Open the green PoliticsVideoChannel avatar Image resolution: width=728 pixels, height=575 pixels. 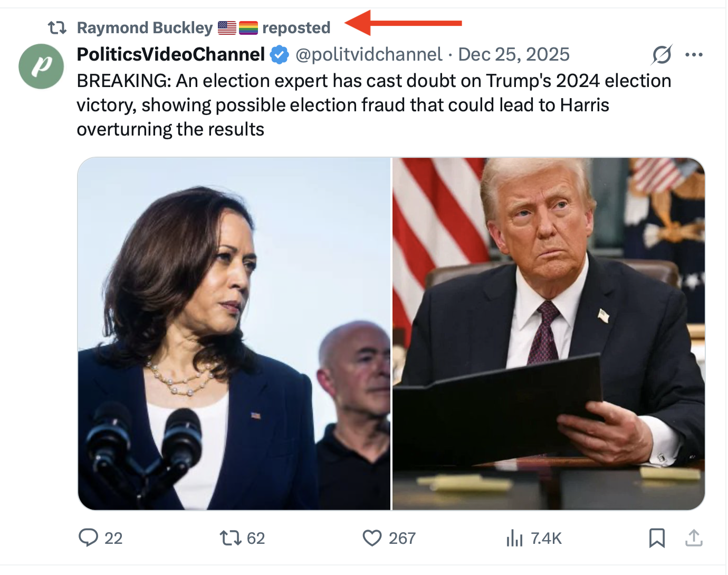[41, 66]
